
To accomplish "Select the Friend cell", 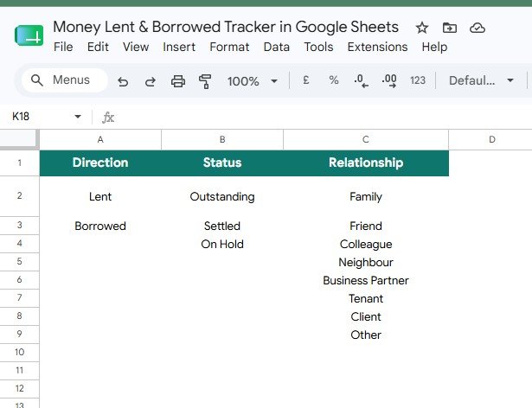I will click(x=366, y=226).
